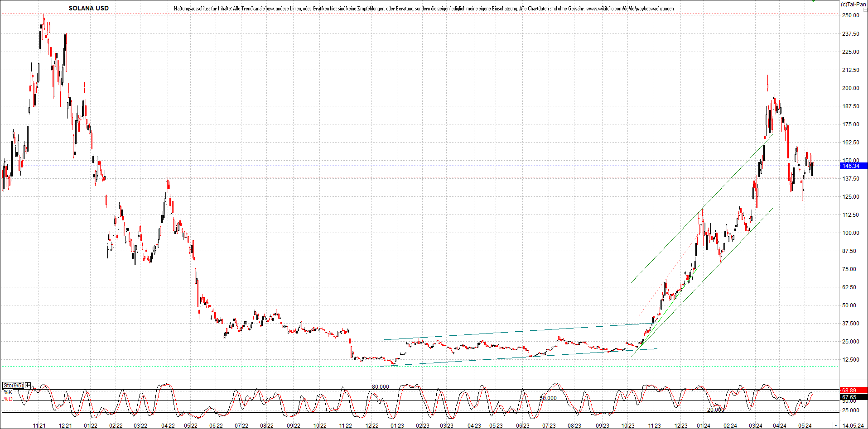Open the Sto(9/5) indicator label
Viewport: 868px width, 429px height.
tap(13, 386)
